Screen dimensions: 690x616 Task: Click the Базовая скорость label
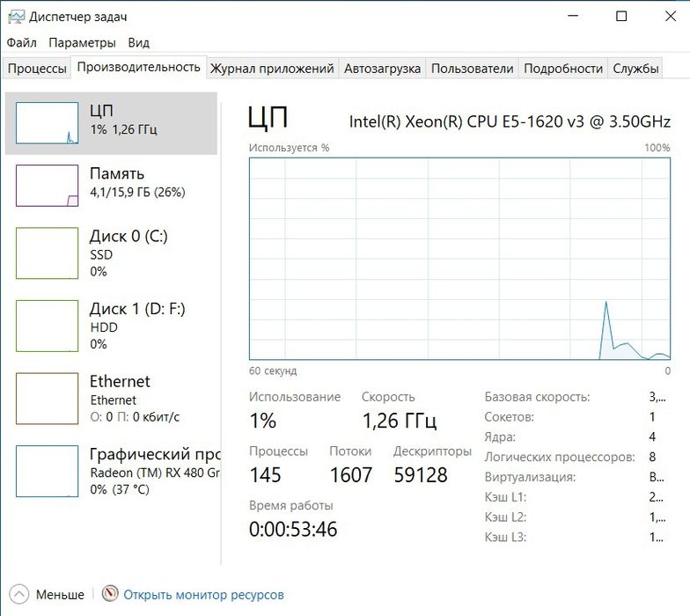pos(537,397)
